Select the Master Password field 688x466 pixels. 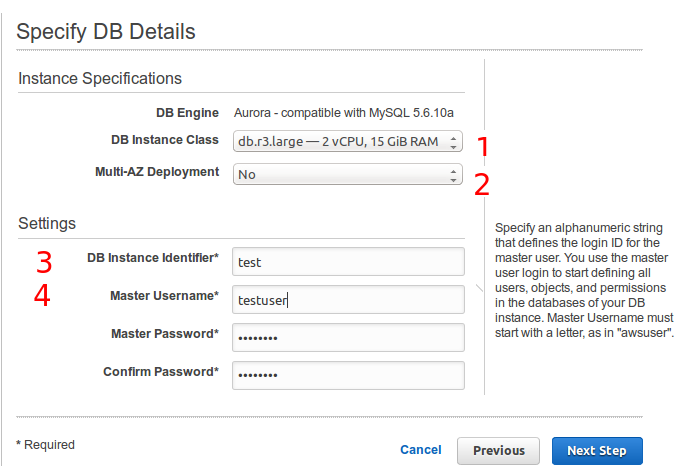pyautogui.click(x=348, y=337)
